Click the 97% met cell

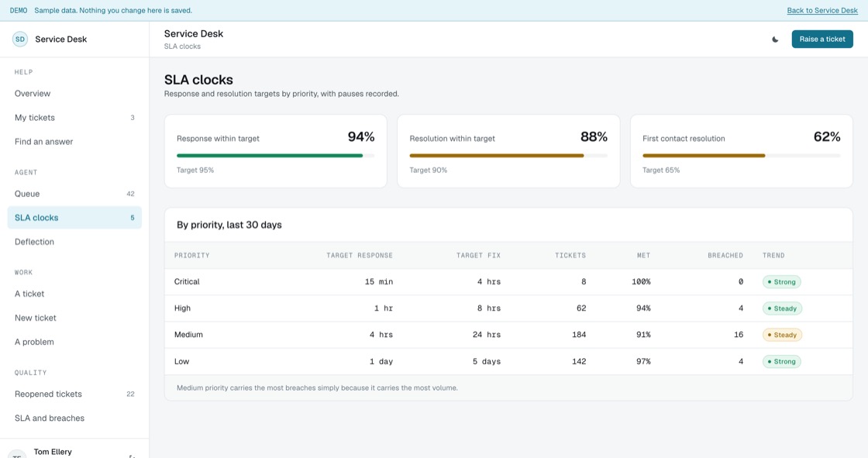pos(643,362)
